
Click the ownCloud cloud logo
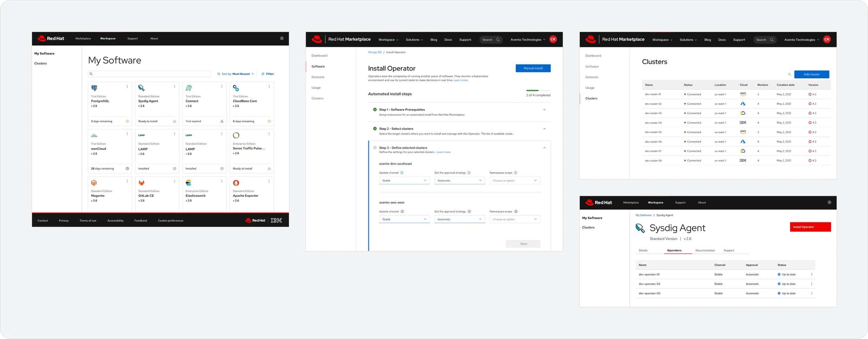94,135
